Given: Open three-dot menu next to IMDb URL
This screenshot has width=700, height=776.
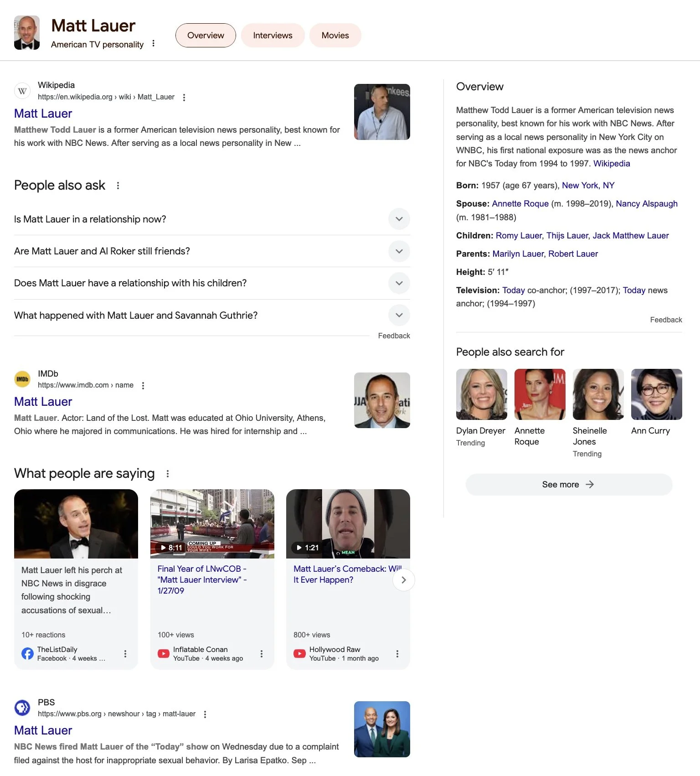Looking at the screenshot, I should (x=143, y=386).
